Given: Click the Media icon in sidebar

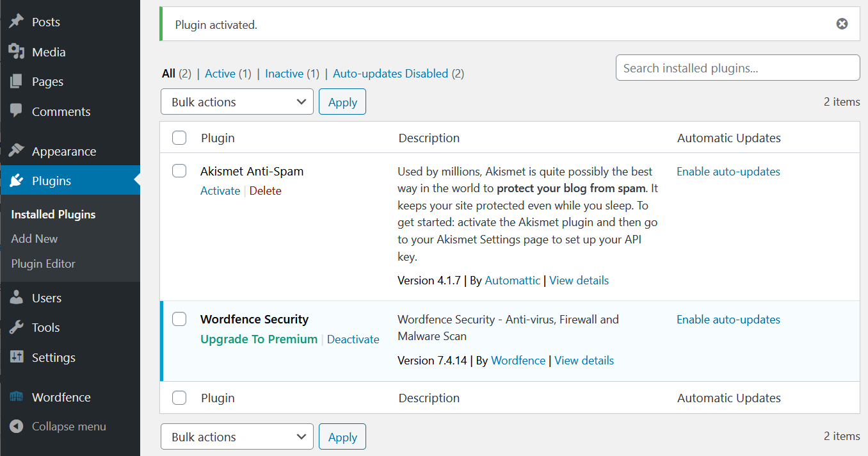Looking at the screenshot, I should tap(17, 52).
